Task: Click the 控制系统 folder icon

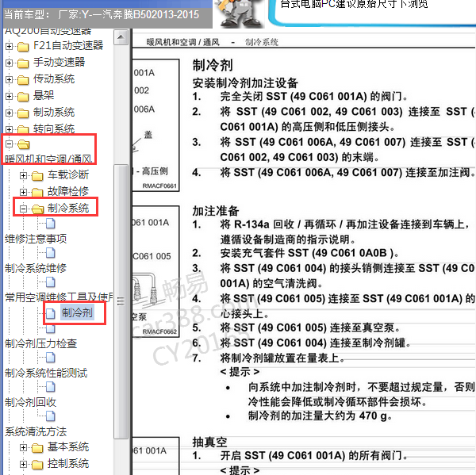Action: tap(37, 465)
